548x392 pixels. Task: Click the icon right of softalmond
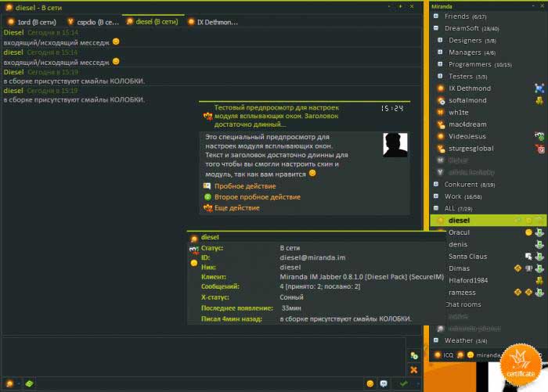[x=539, y=101]
